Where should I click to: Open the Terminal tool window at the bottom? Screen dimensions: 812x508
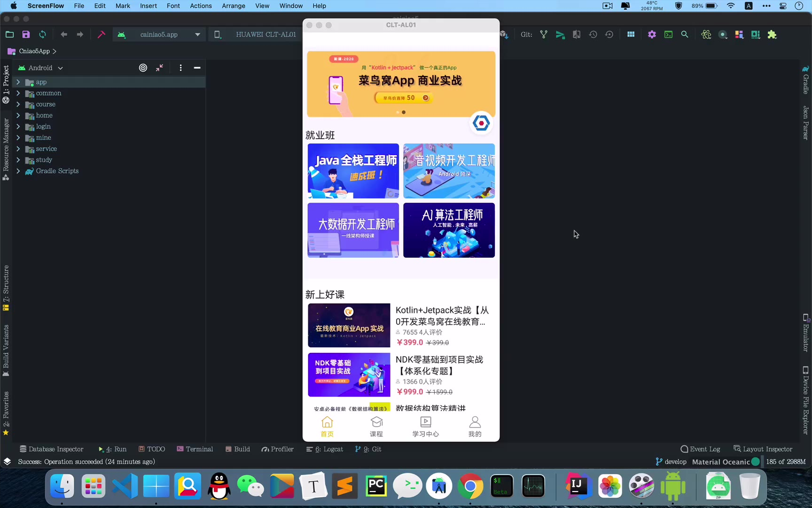(195, 449)
